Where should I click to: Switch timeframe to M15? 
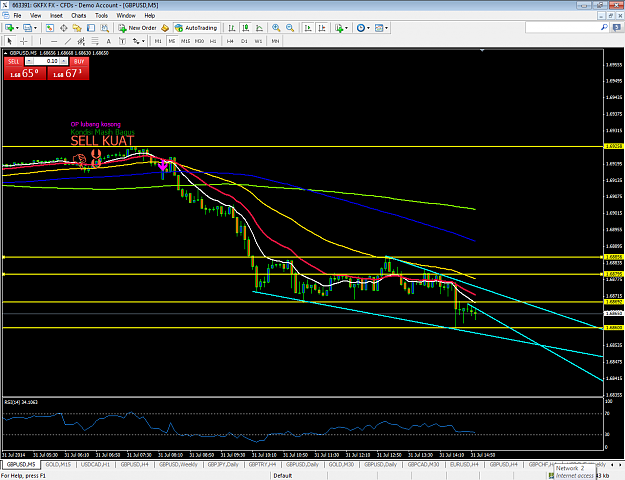[x=185, y=41]
